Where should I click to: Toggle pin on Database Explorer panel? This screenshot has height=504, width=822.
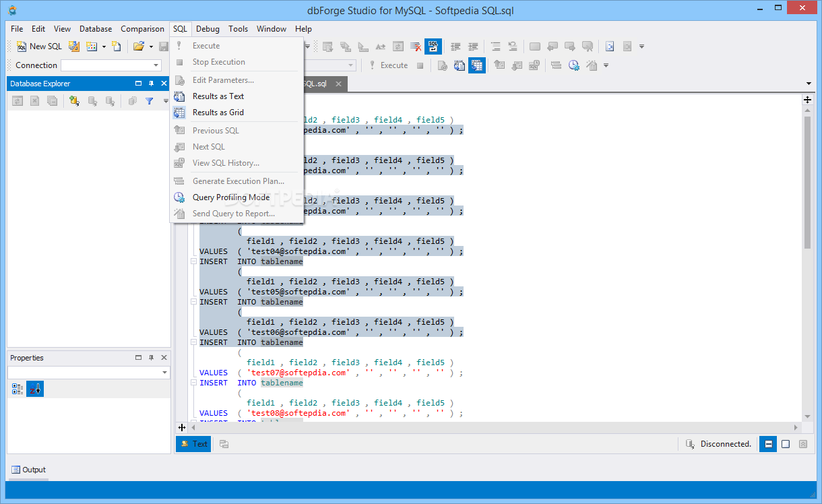pyautogui.click(x=151, y=84)
